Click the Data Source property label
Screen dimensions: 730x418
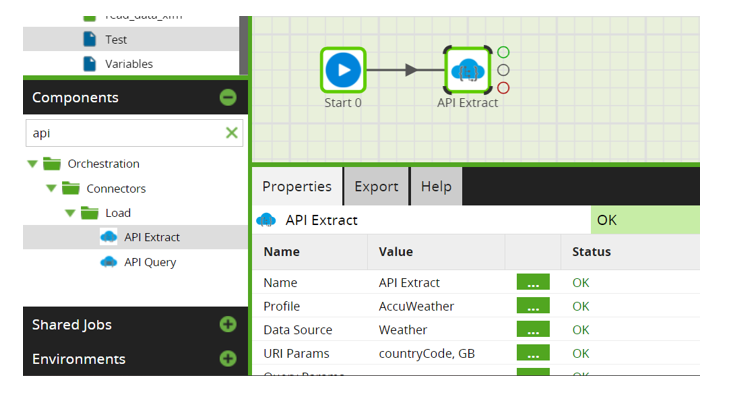click(298, 330)
